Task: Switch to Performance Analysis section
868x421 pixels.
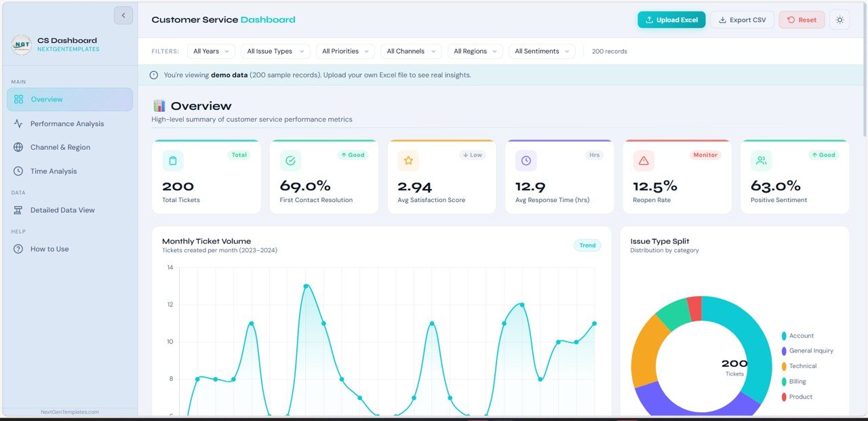Action: pyautogui.click(x=66, y=123)
